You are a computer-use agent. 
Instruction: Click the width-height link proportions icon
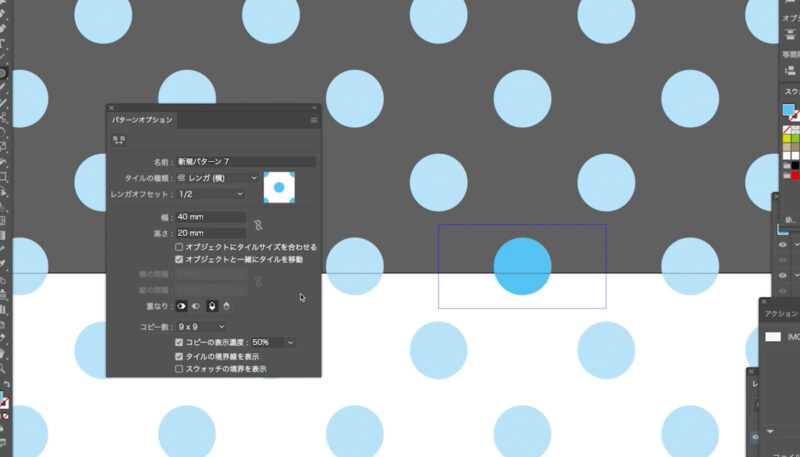[x=257, y=225]
